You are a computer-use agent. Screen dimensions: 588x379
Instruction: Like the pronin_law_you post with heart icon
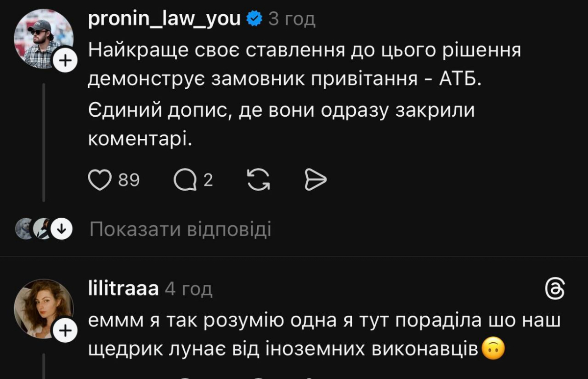(x=100, y=181)
